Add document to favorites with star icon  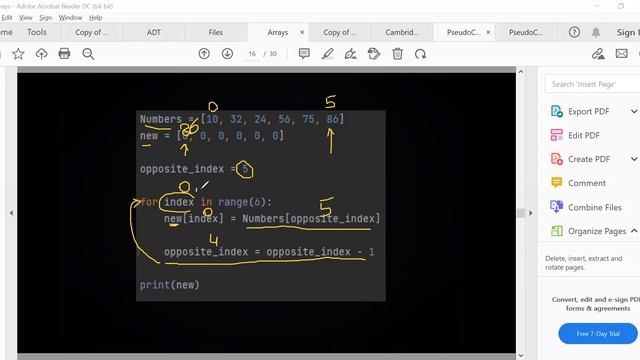[x=18, y=54]
